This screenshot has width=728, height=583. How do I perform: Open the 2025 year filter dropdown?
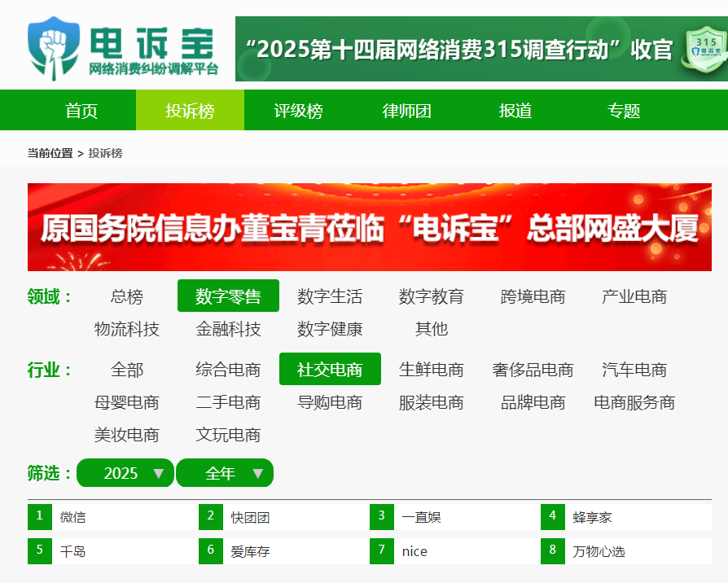pyautogui.click(x=125, y=473)
